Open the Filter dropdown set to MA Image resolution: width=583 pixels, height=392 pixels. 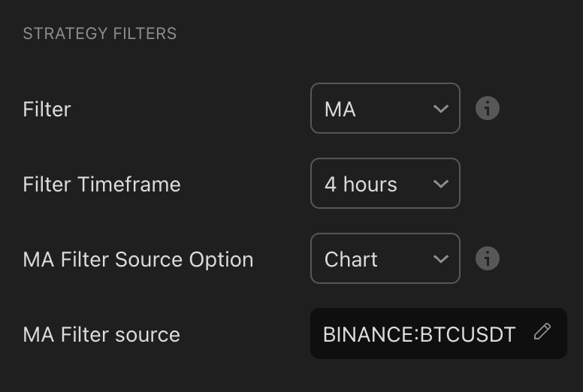[385, 108]
